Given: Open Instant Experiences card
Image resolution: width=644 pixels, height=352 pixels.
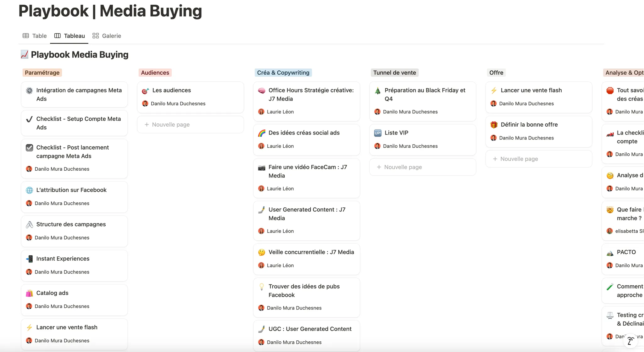Looking at the screenshot, I should click(75, 266).
